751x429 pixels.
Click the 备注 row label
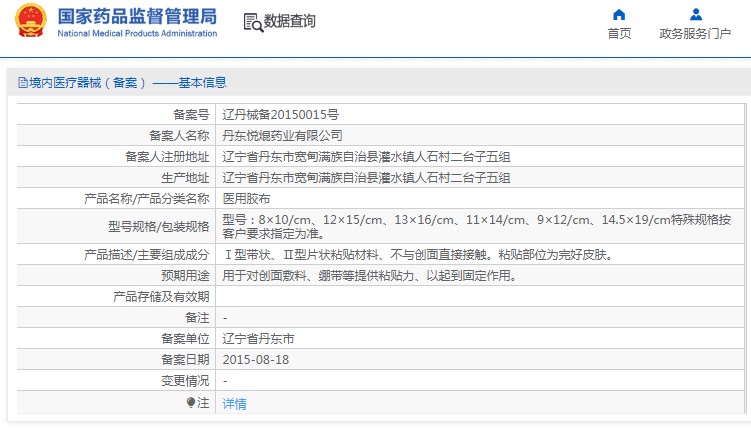[197, 318]
